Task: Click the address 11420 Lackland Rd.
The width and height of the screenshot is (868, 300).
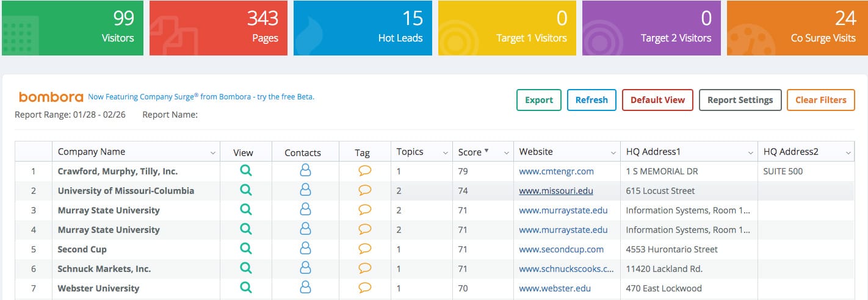Action: (x=664, y=269)
